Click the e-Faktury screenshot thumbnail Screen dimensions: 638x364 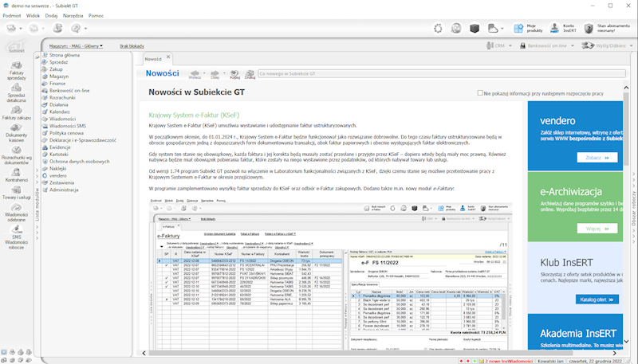tap(330, 274)
